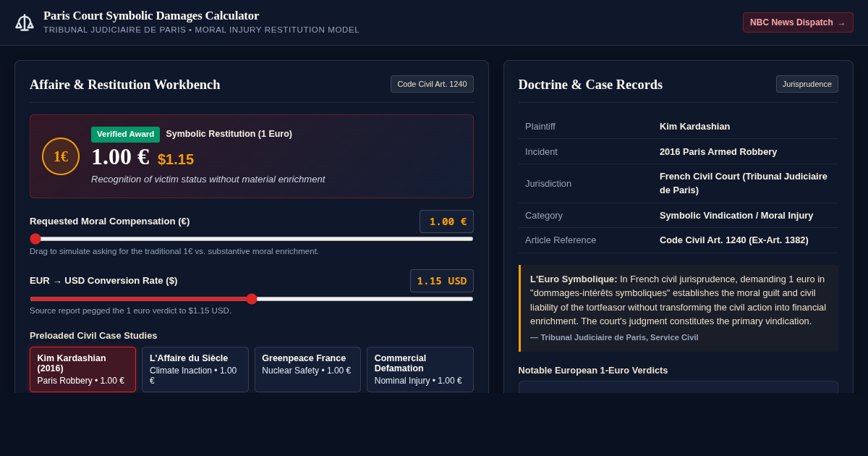Click the Notable European 1-Euro Verdicts heading

(593, 370)
